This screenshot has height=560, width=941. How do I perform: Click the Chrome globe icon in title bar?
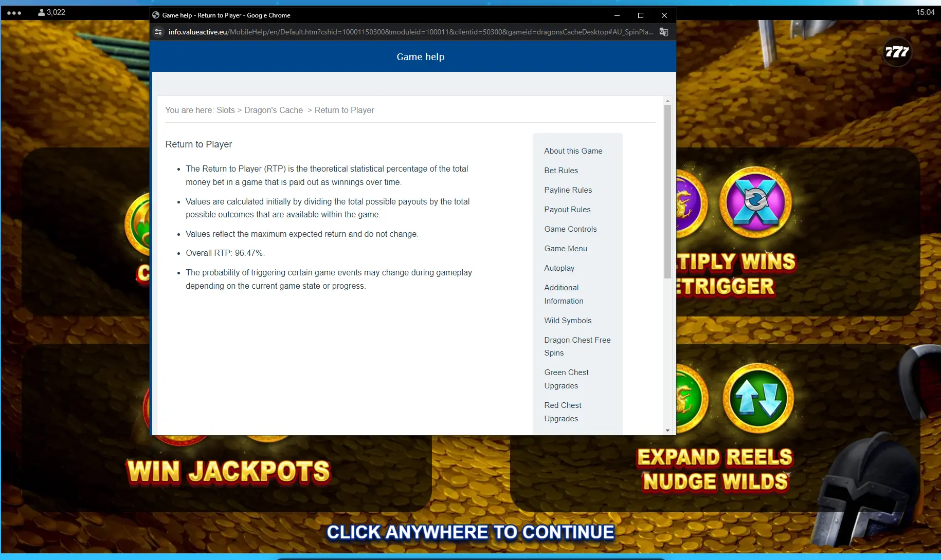point(156,15)
